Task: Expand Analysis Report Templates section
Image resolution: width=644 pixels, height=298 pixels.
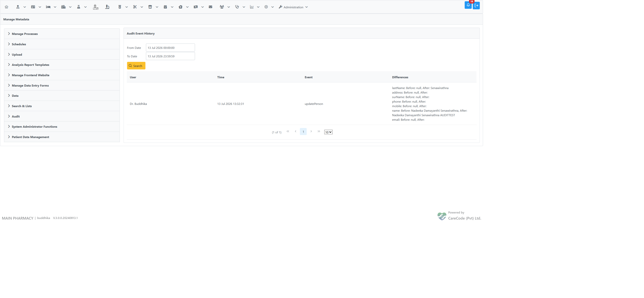Action: click(62, 65)
